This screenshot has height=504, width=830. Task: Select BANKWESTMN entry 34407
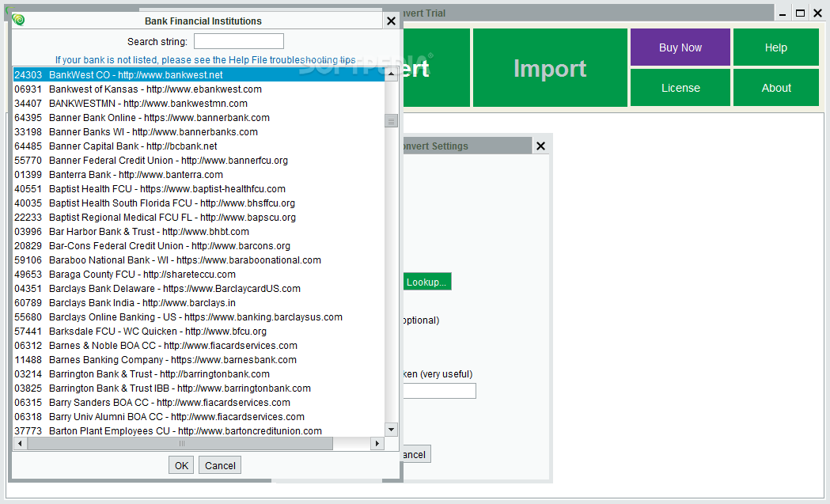point(199,103)
